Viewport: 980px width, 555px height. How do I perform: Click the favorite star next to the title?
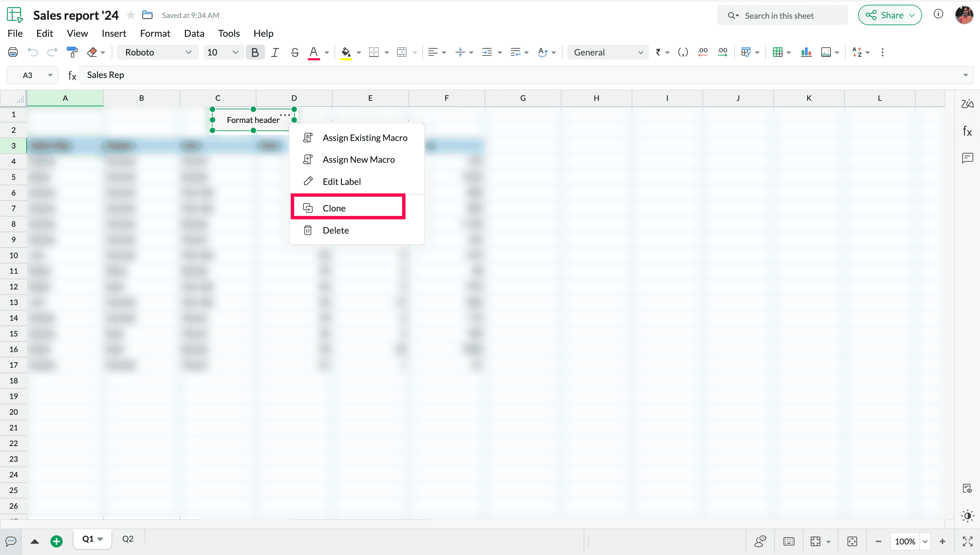click(x=131, y=15)
